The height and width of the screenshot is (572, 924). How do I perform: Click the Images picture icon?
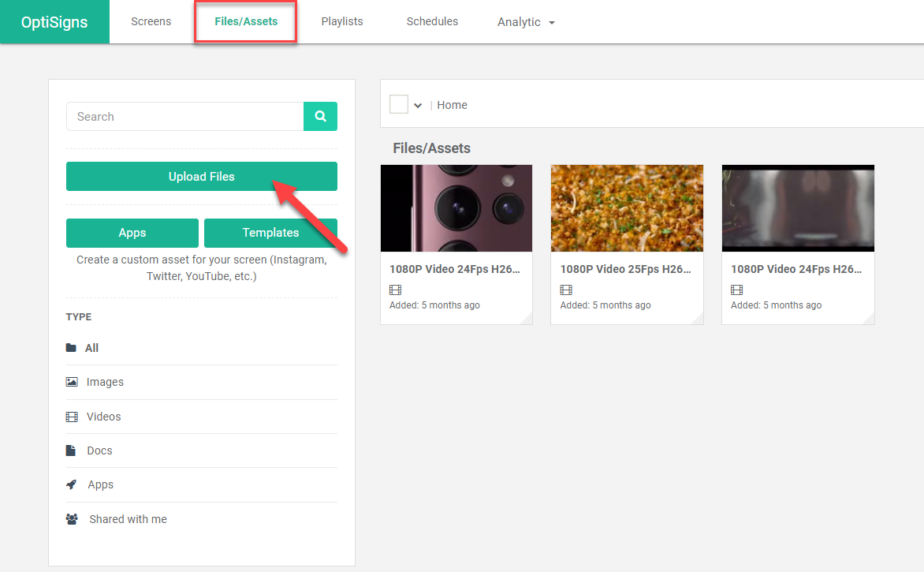(72, 382)
